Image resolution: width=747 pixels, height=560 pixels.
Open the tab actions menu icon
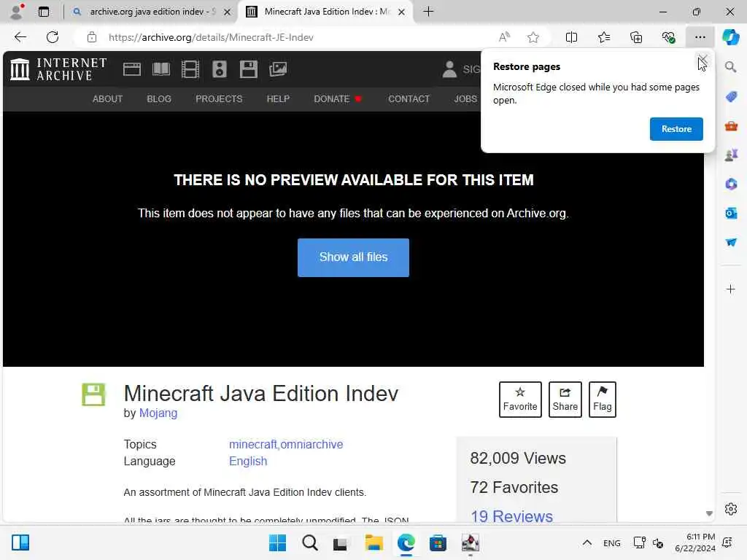(x=43, y=12)
